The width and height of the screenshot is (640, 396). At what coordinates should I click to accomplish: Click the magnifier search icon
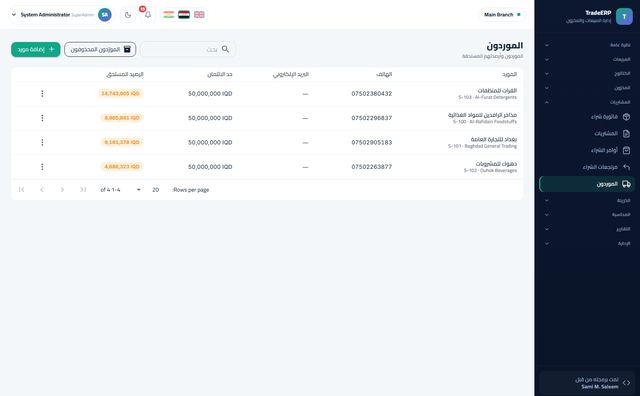point(225,49)
